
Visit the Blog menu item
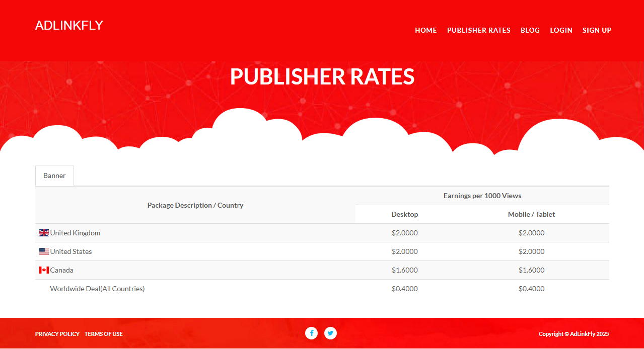[x=530, y=30]
